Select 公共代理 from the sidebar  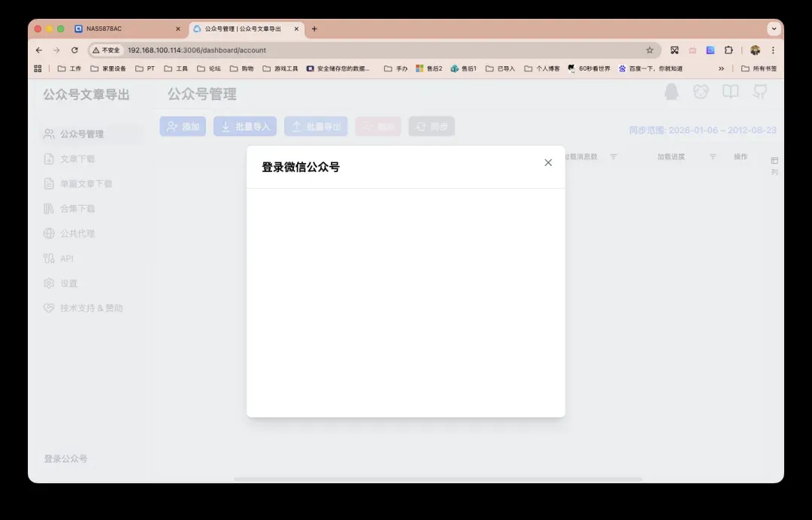click(x=77, y=234)
